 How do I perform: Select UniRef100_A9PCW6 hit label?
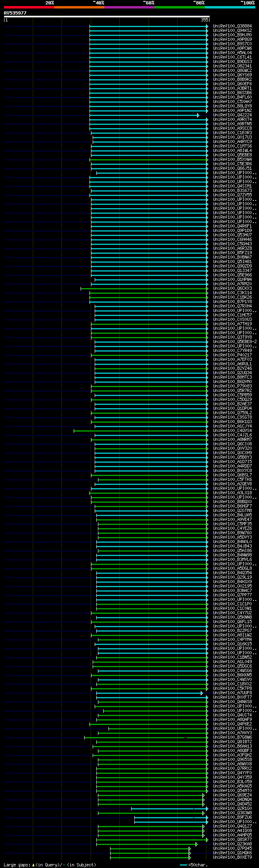pos(232,48)
